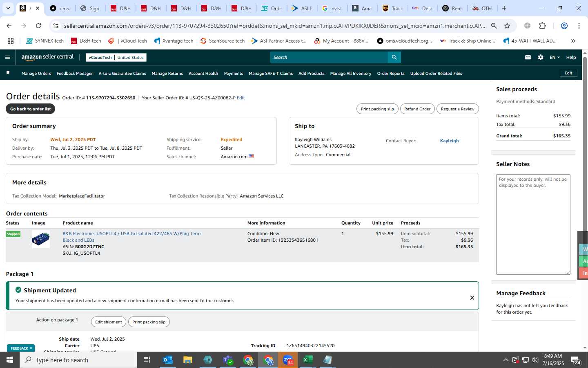
Task: Click Request a Review button
Action: coord(457,109)
